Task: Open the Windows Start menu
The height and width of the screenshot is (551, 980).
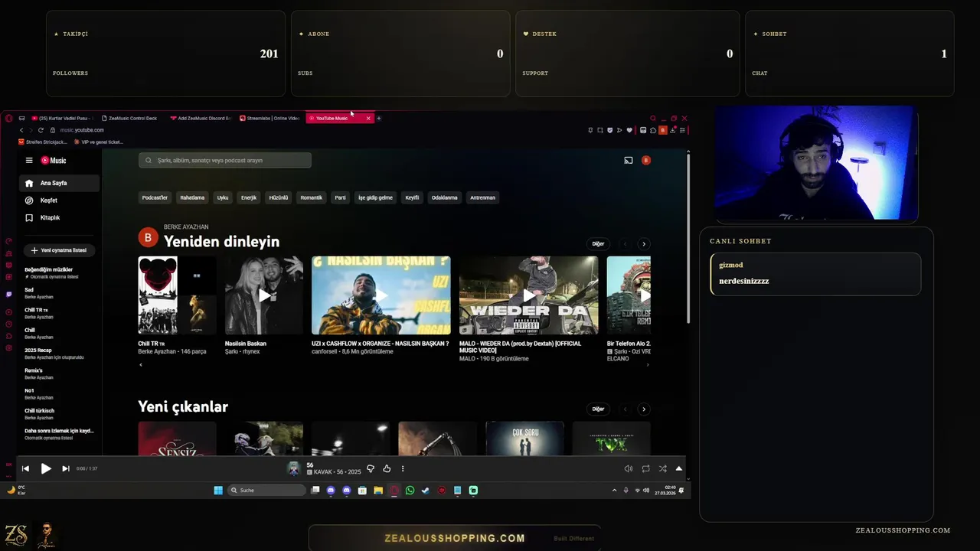Action: 218,490
